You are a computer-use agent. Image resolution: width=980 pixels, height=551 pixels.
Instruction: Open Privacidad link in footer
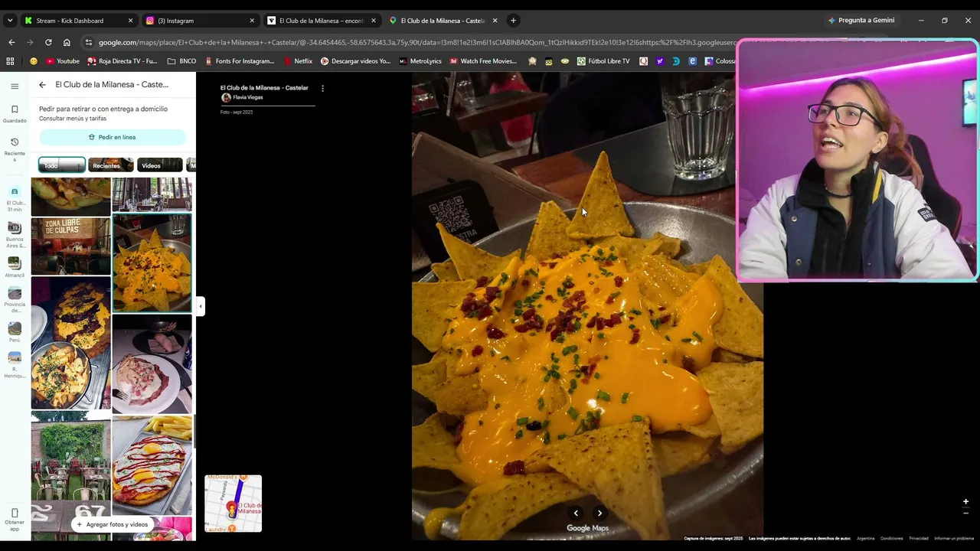tap(919, 538)
